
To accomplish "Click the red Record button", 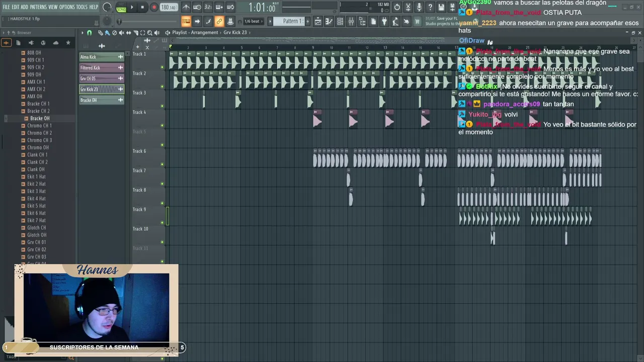I will click(154, 8).
